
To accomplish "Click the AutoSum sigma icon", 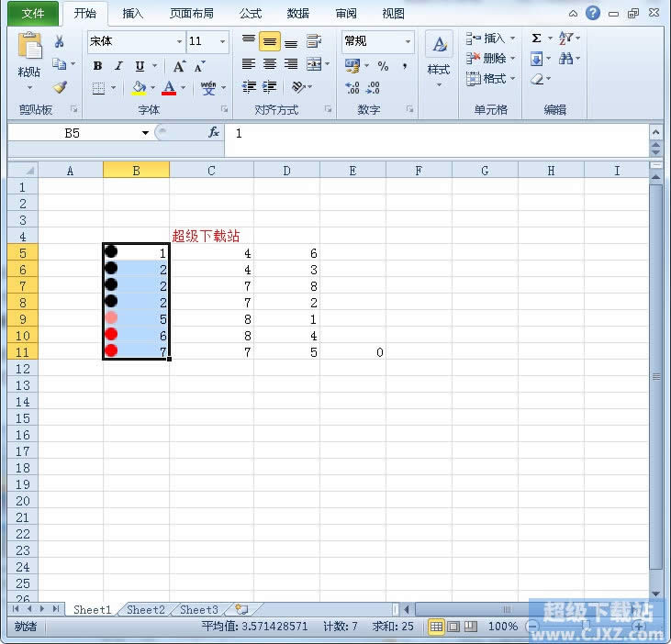I will click(x=536, y=38).
